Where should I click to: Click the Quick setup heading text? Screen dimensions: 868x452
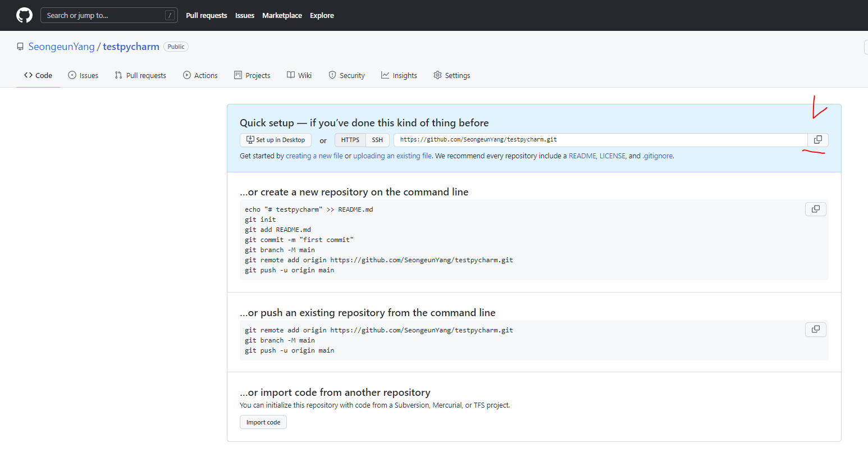click(x=364, y=123)
